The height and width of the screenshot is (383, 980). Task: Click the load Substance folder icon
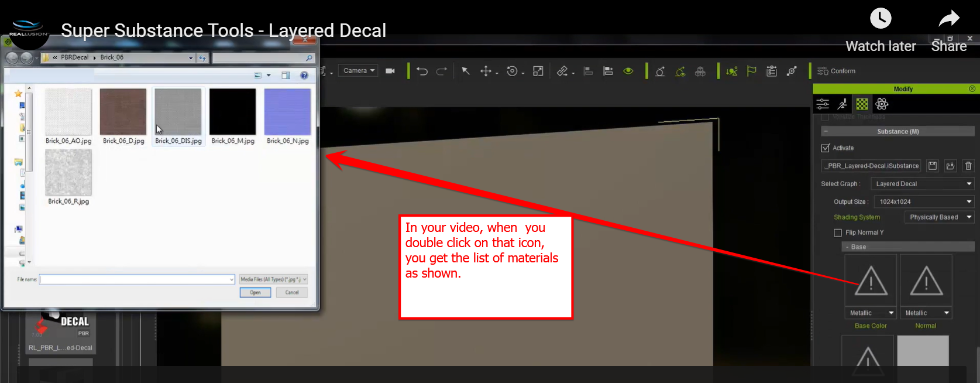(x=950, y=166)
